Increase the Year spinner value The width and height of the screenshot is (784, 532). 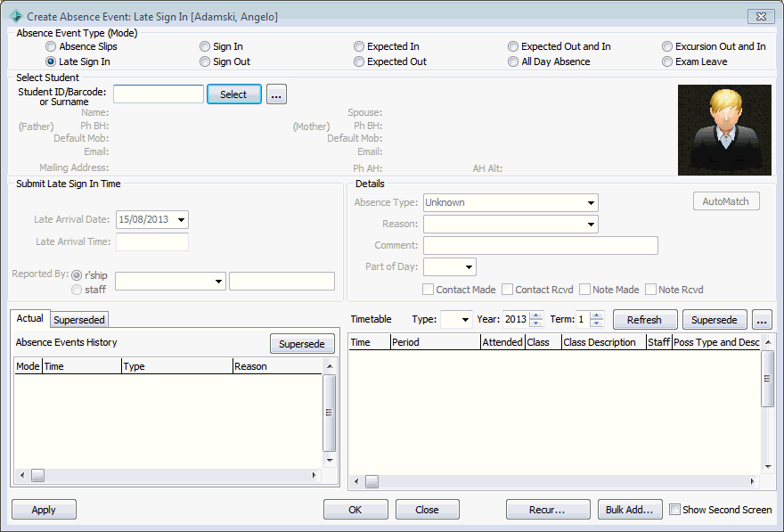pos(536,315)
